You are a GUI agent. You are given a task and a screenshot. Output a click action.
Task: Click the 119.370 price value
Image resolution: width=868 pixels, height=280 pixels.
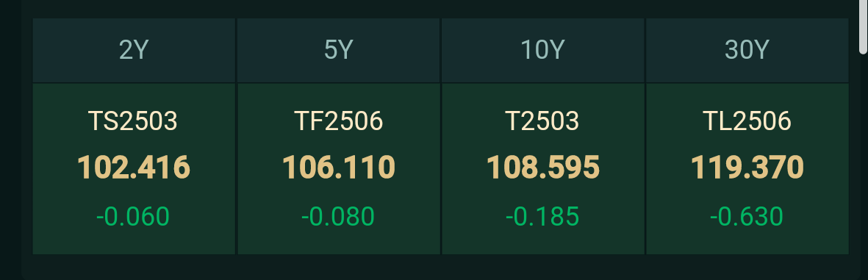[747, 167]
